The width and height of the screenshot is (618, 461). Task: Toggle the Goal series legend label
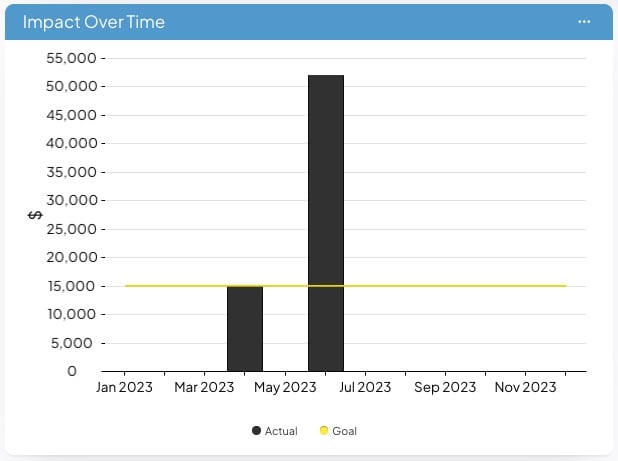344,431
